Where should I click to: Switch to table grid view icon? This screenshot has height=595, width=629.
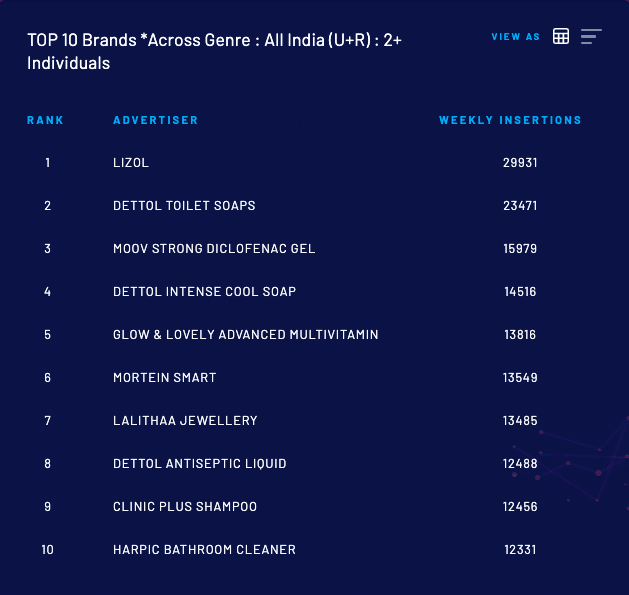click(561, 36)
